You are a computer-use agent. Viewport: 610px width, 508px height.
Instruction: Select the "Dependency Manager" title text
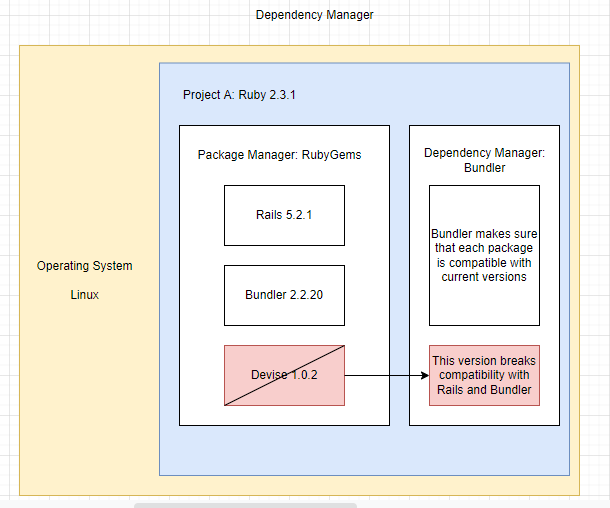tap(314, 15)
